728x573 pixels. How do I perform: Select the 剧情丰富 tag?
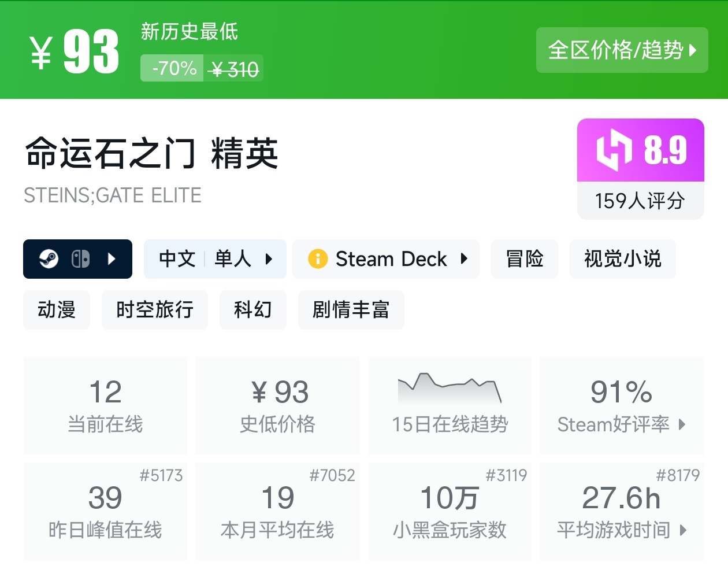pyautogui.click(x=351, y=310)
